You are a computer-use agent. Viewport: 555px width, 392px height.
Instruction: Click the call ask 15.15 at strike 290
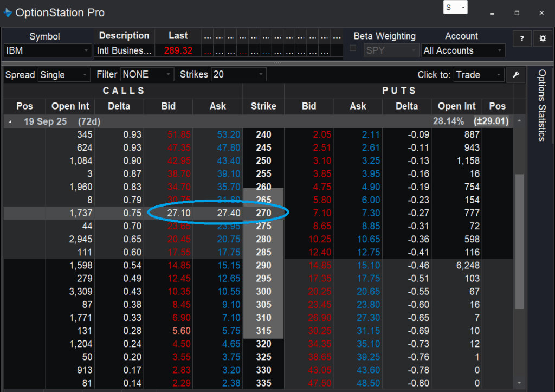(x=229, y=266)
